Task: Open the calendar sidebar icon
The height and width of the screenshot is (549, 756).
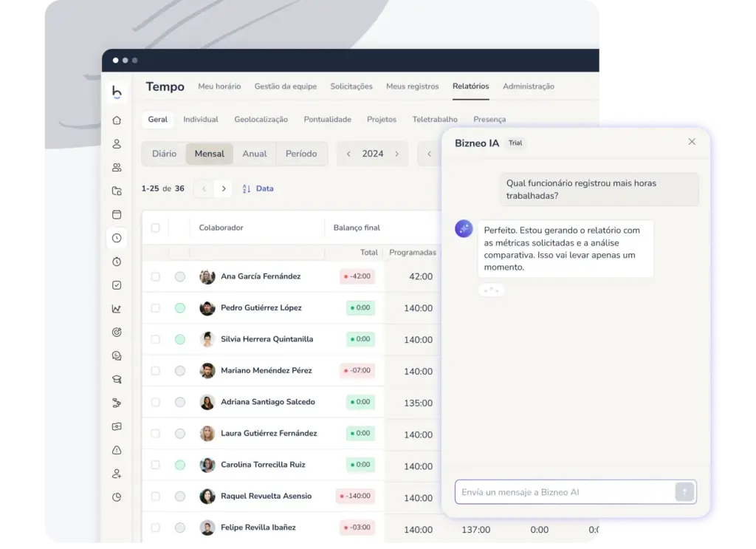Action: coord(117,214)
